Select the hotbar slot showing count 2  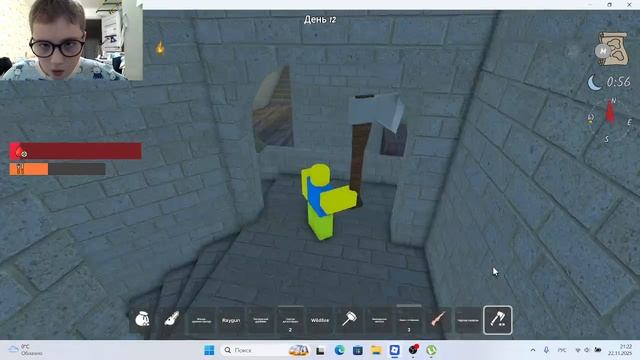pos(290,320)
